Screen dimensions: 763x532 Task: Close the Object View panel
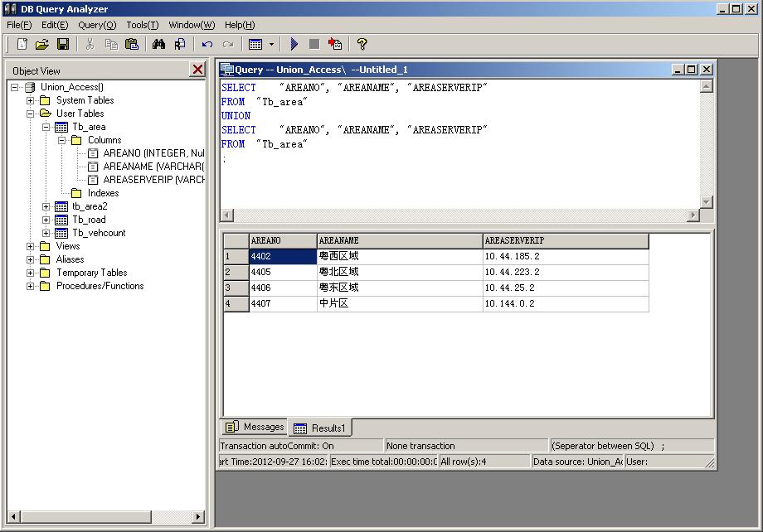[x=197, y=70]
